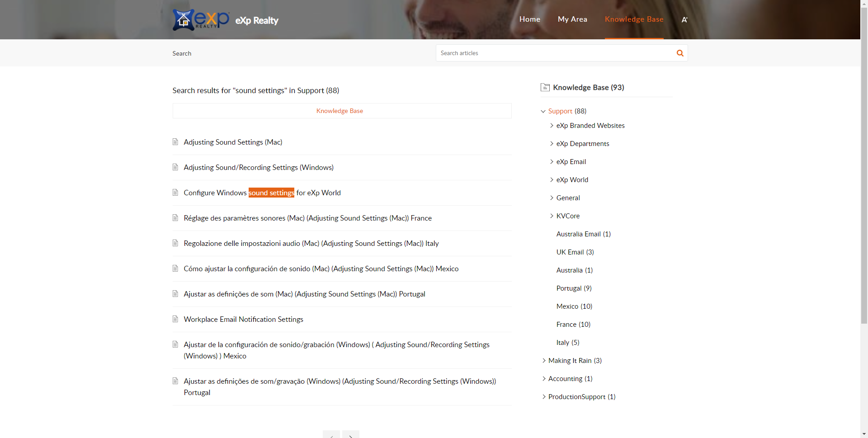Click document icon beside Adjusting Sound/Recording Settings (Windows)

(175, 167)
